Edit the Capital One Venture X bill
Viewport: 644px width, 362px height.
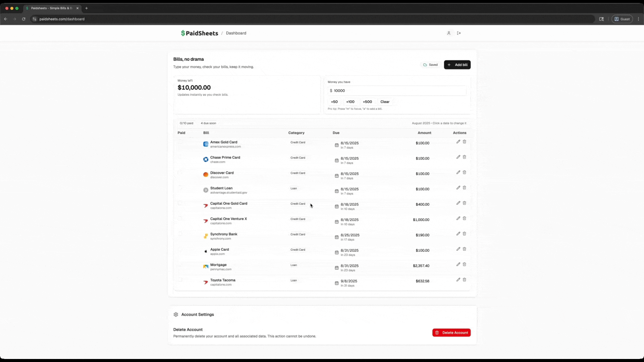coord(458,219)
